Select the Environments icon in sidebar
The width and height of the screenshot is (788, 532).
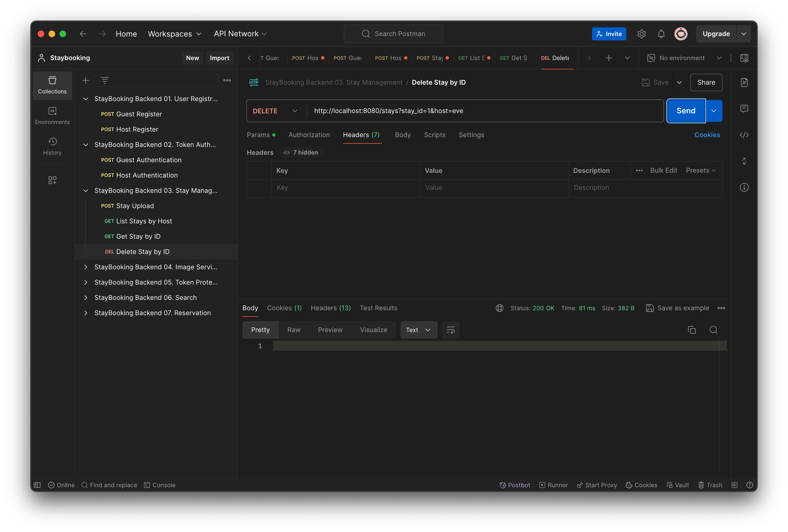click(x=52, y=115)
